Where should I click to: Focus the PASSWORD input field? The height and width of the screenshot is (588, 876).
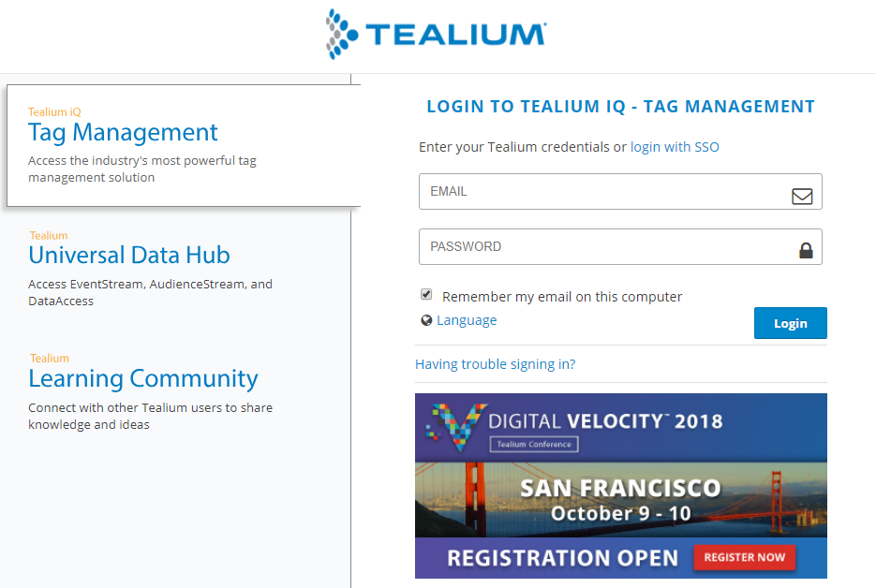620,246
